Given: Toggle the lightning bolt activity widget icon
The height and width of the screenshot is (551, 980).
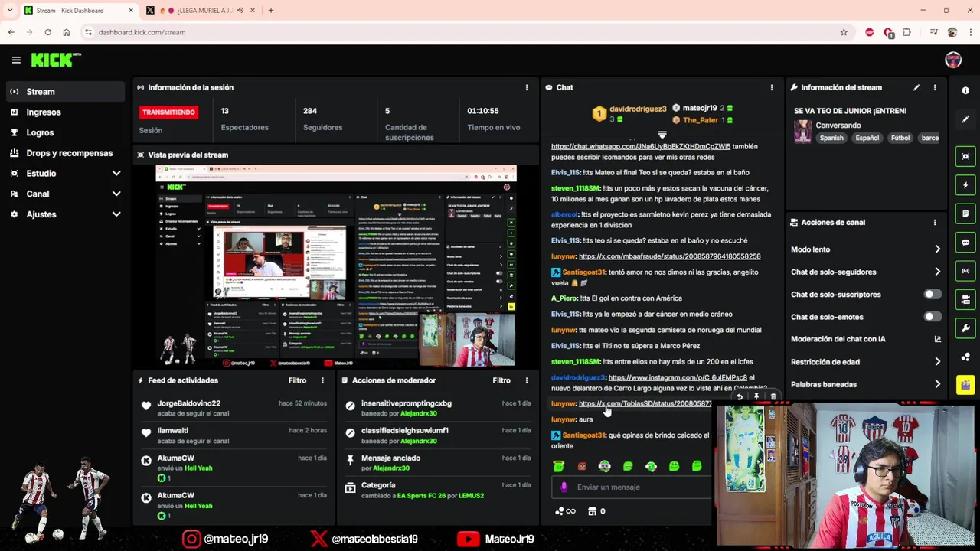Looking at the screenshot, I should click(965, 185).
